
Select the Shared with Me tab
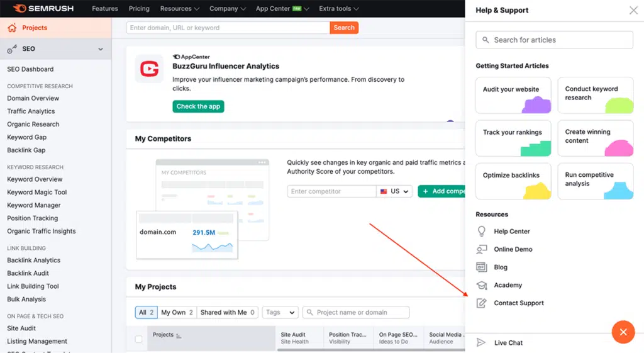(228, 312)
